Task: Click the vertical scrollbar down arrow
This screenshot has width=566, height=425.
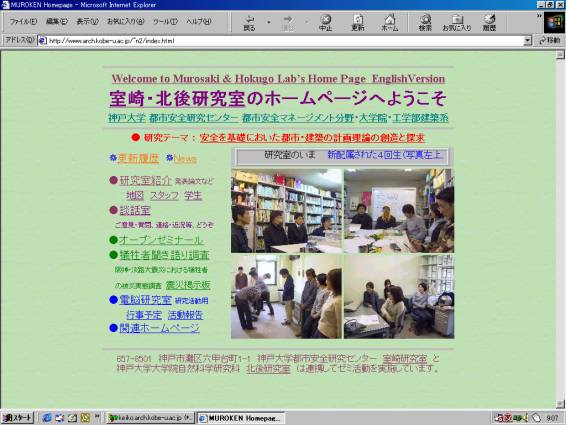Action: click(x=560, y=404)
